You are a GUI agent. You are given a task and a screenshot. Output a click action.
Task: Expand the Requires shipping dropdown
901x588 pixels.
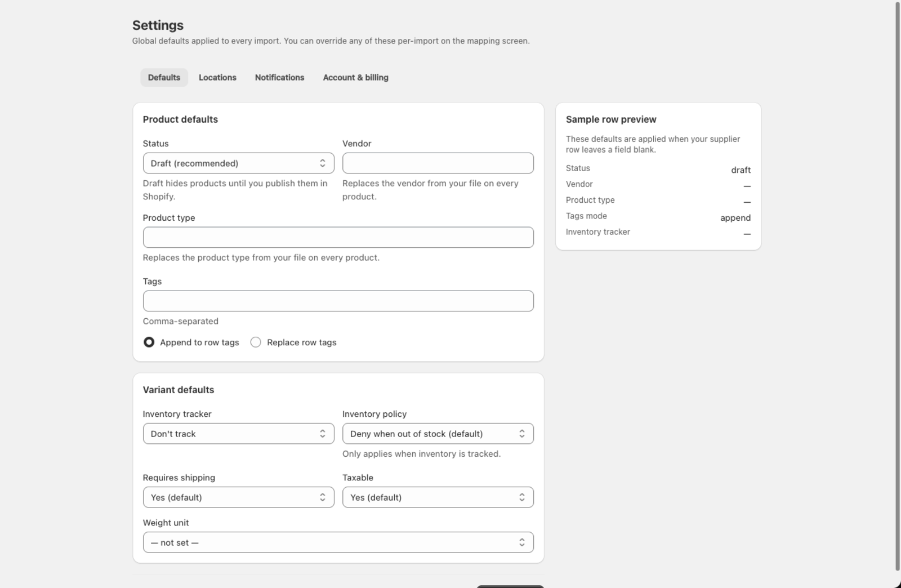(x=238, y=497)
